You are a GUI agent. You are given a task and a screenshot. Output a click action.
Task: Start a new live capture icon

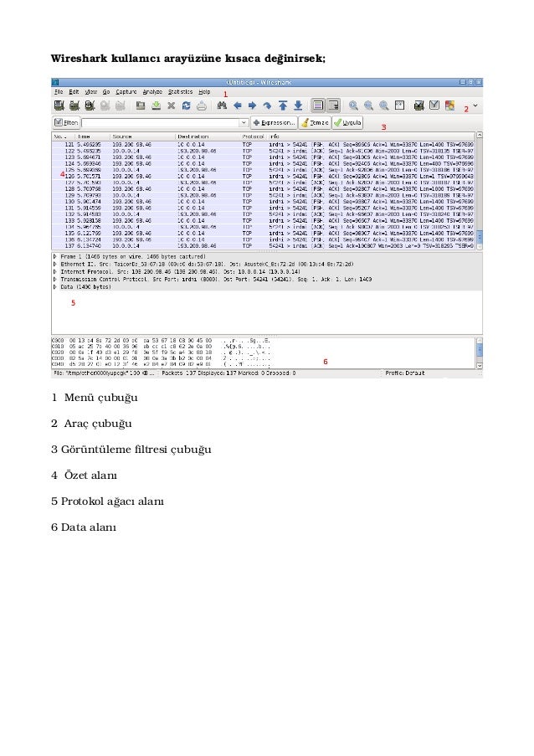coord(90,105)
